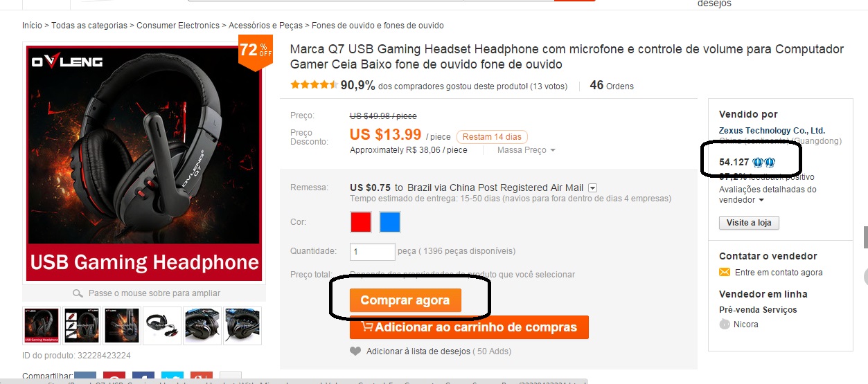Open the Acessórios e Peças breadcrumb

265,26
